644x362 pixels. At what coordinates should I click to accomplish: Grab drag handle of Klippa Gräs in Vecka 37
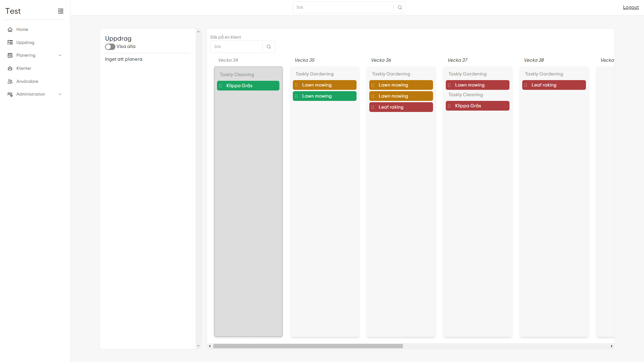pos(449,106)
